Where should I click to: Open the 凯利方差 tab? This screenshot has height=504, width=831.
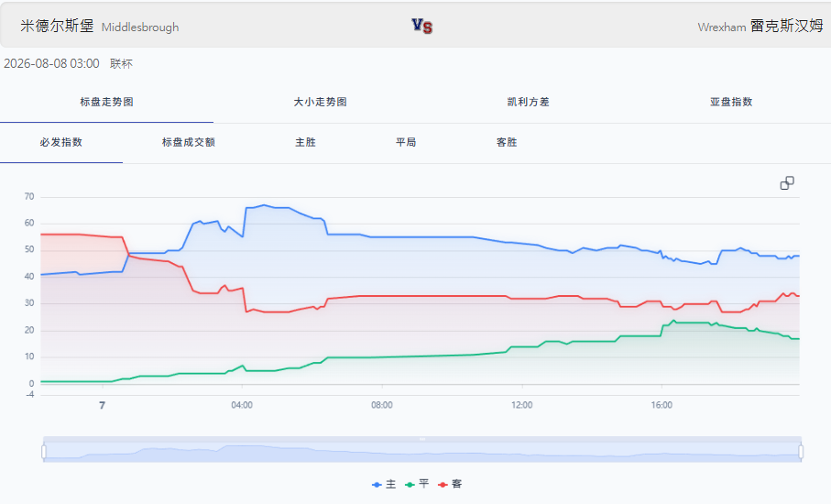(529, 102)
